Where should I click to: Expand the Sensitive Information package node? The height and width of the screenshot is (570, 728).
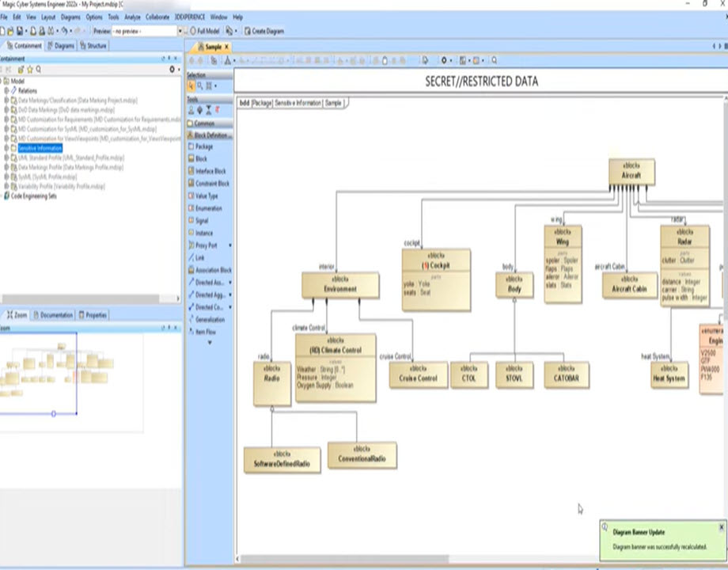click(6, 148)
